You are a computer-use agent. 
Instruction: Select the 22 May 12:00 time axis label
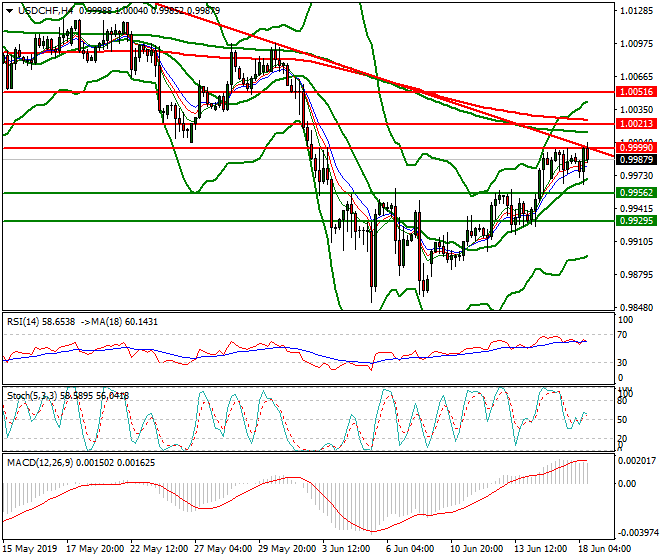(x=159, y=549)
